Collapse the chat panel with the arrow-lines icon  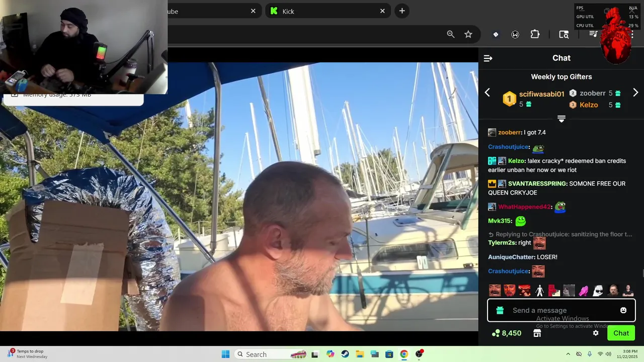488,58
